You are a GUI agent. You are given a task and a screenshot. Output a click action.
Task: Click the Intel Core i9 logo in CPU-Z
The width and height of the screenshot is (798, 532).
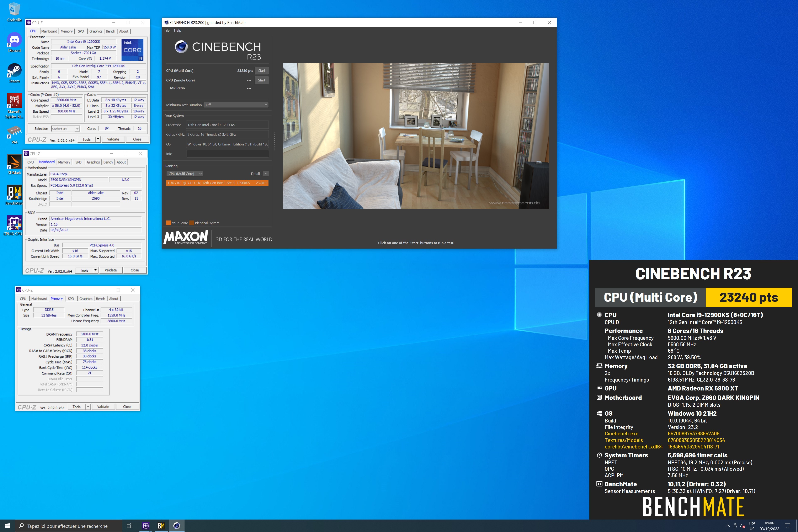(x=132, y=49)
